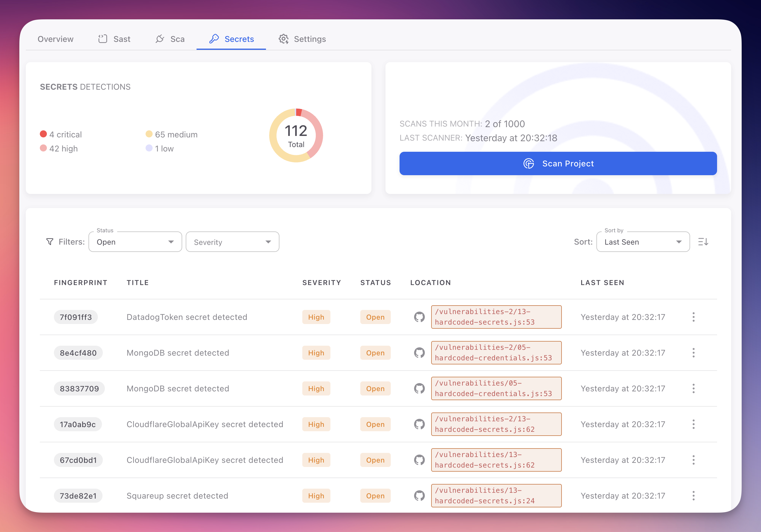Open the Sort by Last Seen dropdown

[x=643, y=242]
